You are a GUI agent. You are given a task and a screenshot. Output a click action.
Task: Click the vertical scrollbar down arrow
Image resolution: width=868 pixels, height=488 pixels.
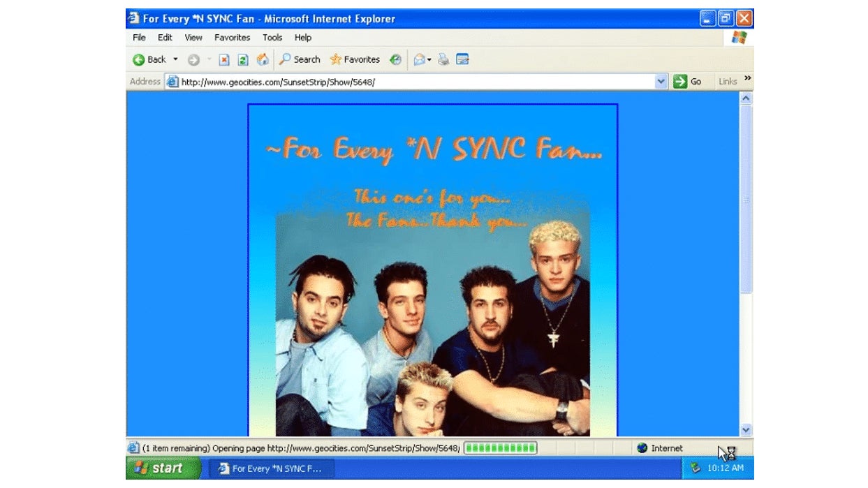coord(746,430)
